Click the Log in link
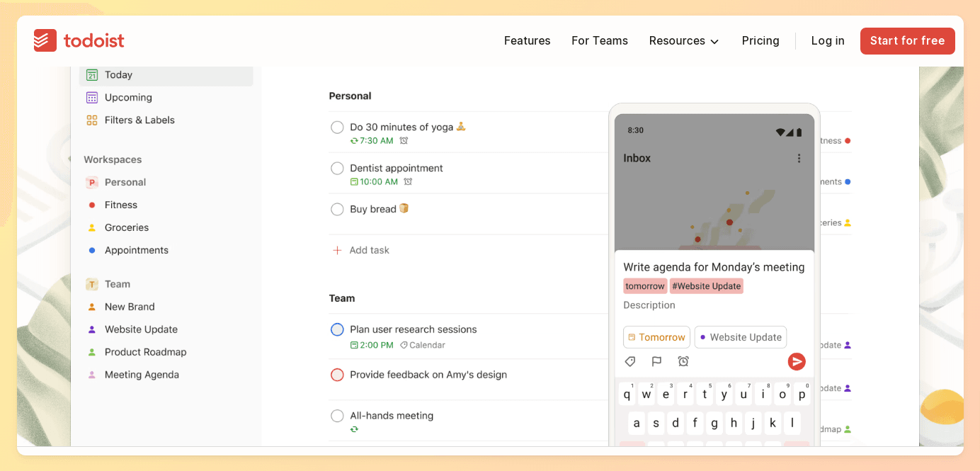980x471 pixels. (828, 41)
